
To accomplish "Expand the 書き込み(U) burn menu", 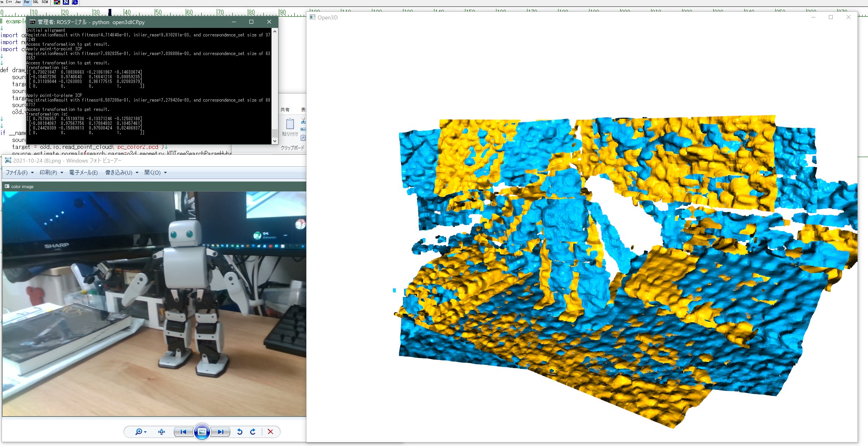I will (x=121, y=173).
